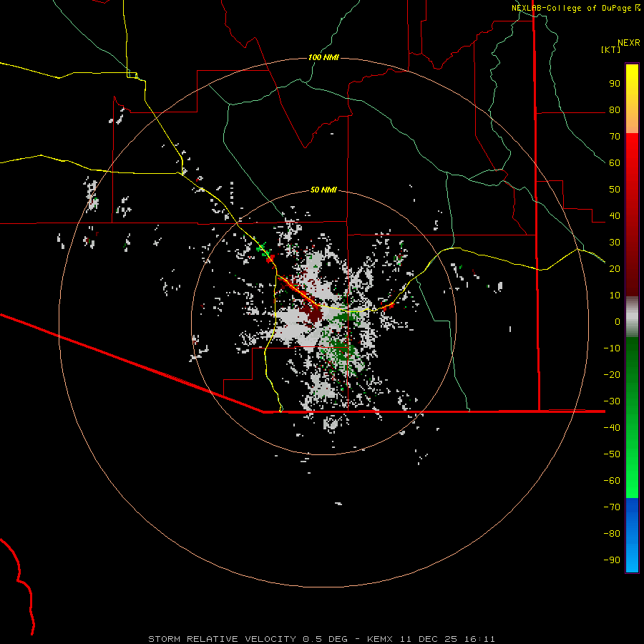Click the 60 knot scale value
Viewport: 644px width, 644px height.
[x=615, y=163]
